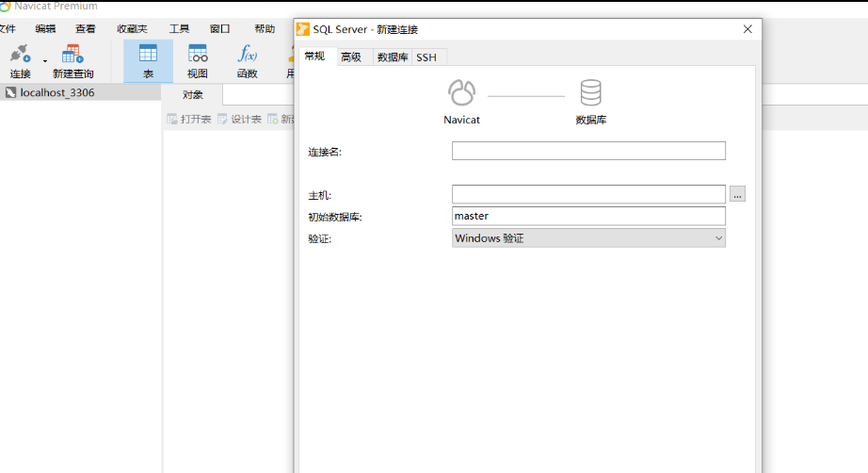This screenshot has height=473, width=868.
Task: Click the 设计表 button
Action: [239, 119]
